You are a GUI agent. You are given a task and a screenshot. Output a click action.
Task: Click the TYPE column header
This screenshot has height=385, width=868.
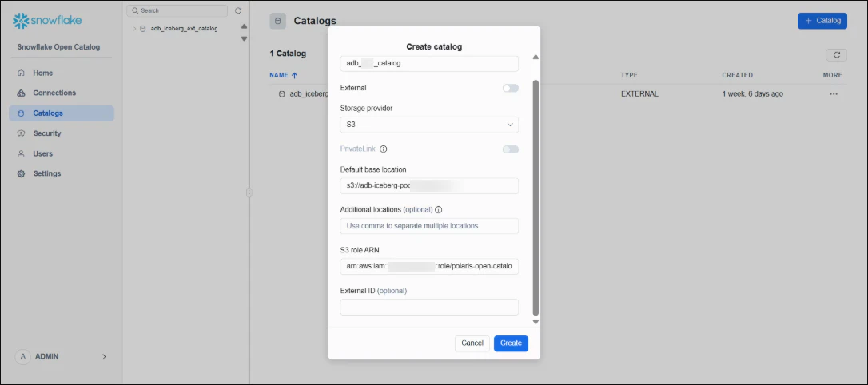coord(629,75)
